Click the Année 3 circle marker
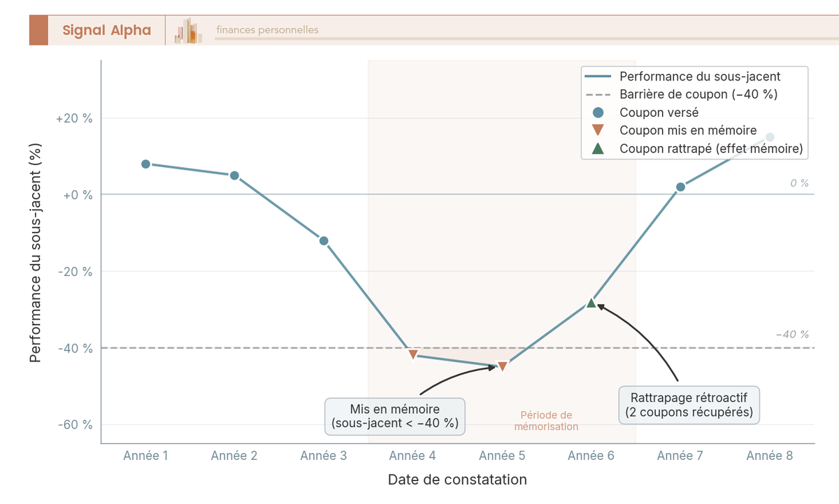 324,240
